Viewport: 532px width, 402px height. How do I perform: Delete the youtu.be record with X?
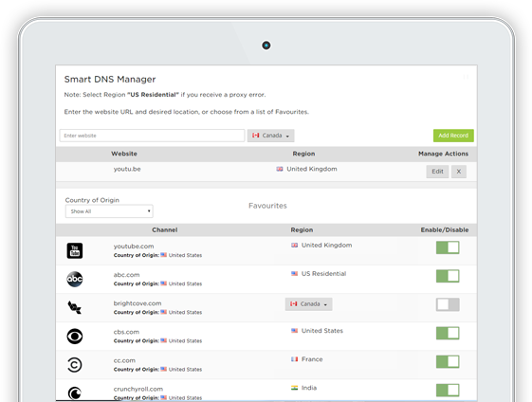click(459, 172)
